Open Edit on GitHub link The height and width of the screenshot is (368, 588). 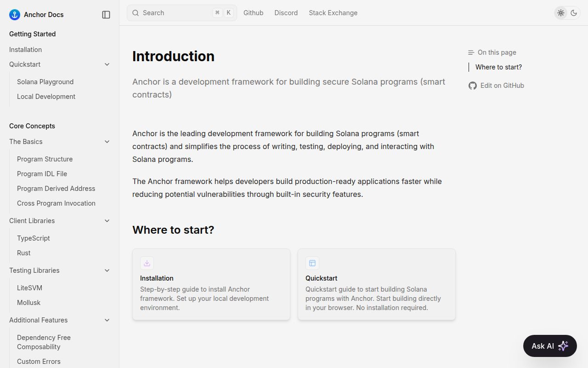pos(496,86)
